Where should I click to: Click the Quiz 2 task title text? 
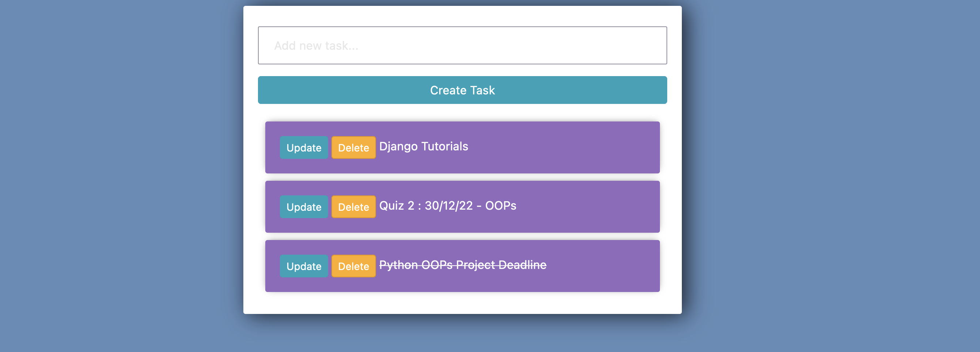[x=447, y=205]
